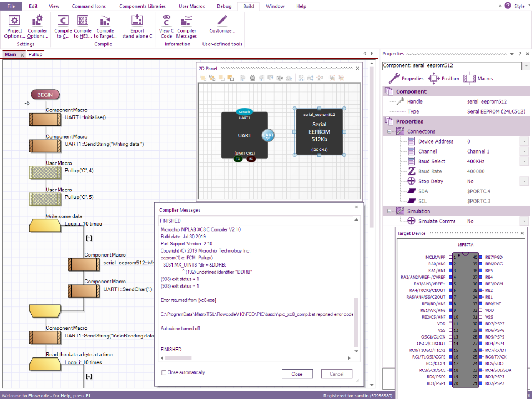Click the Handle value serial_eeprom512
The width and height of the screenshot is (532, 399).
click(487, 101)
